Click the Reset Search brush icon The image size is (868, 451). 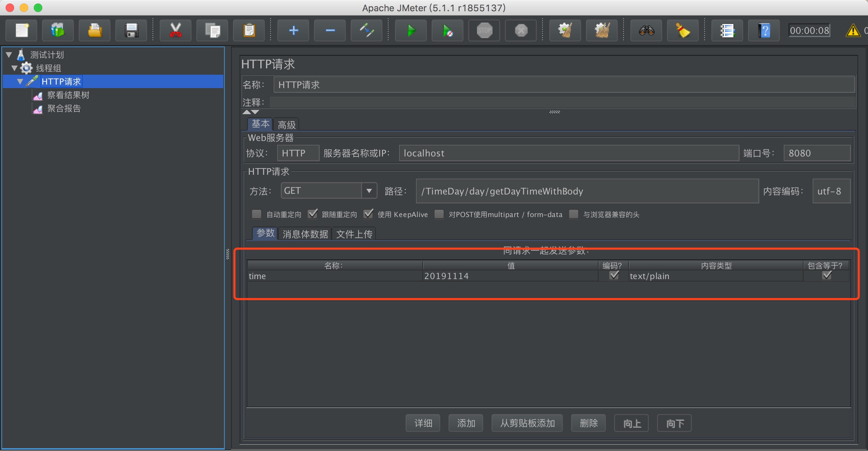point(683,30)
